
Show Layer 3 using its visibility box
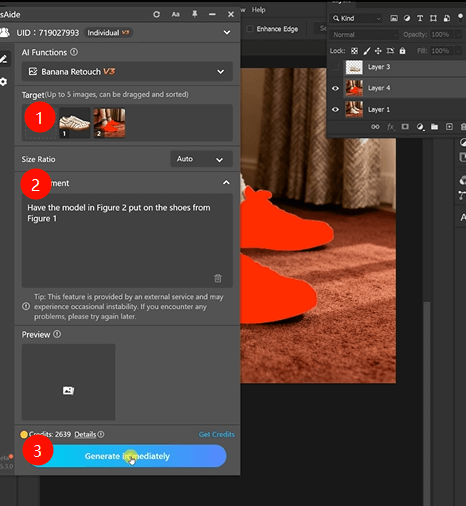tap(335, 67)
